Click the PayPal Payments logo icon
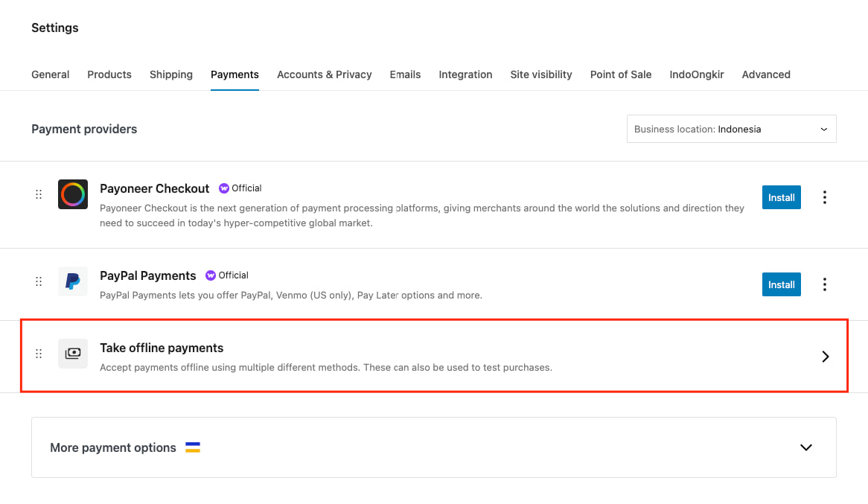Image resolution: width=868 pixels, height=504 pixels. pyautogui.click(x=73, y=281)
